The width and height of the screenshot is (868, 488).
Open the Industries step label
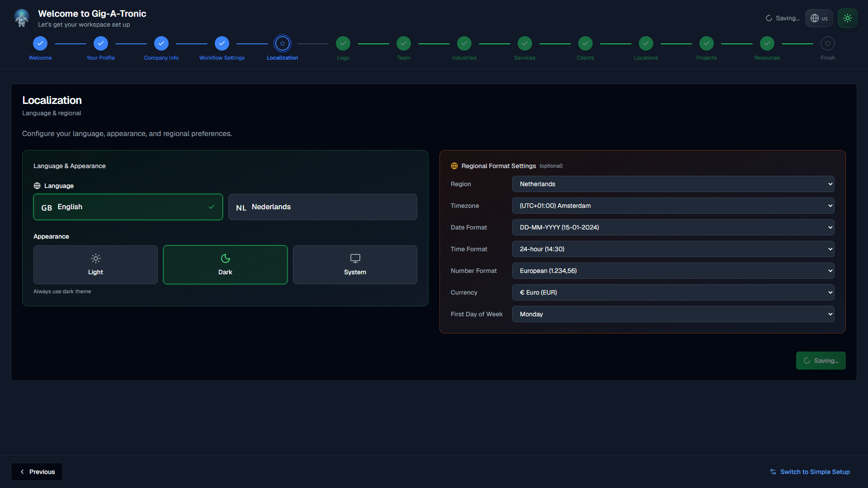(x=464, y=58)
